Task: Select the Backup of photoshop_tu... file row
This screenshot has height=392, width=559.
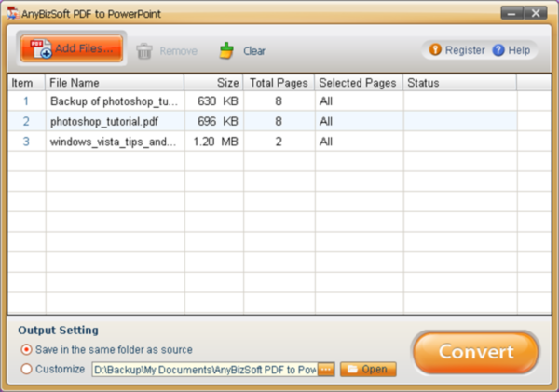Action: pos(112,101)
